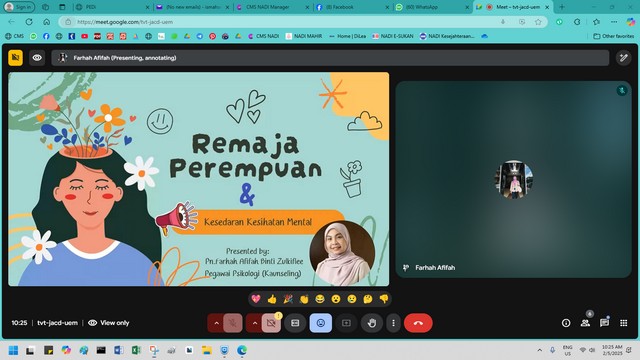640x360 pixels.
Task: Show hidden system tray icons
Action: 540,350
